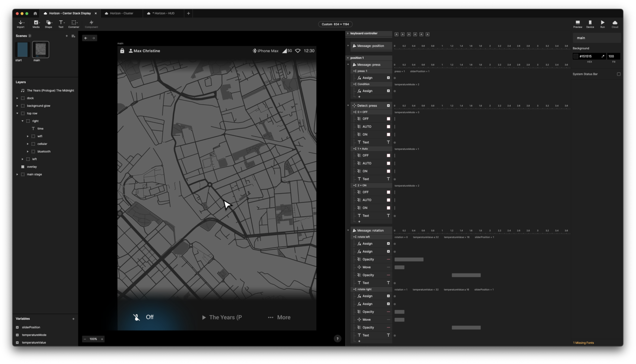Click the muted microphone icon on canvas

coord(137,317)
